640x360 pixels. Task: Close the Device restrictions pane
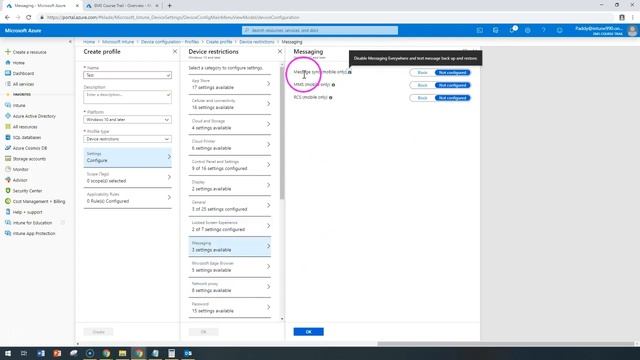point(280,51)
